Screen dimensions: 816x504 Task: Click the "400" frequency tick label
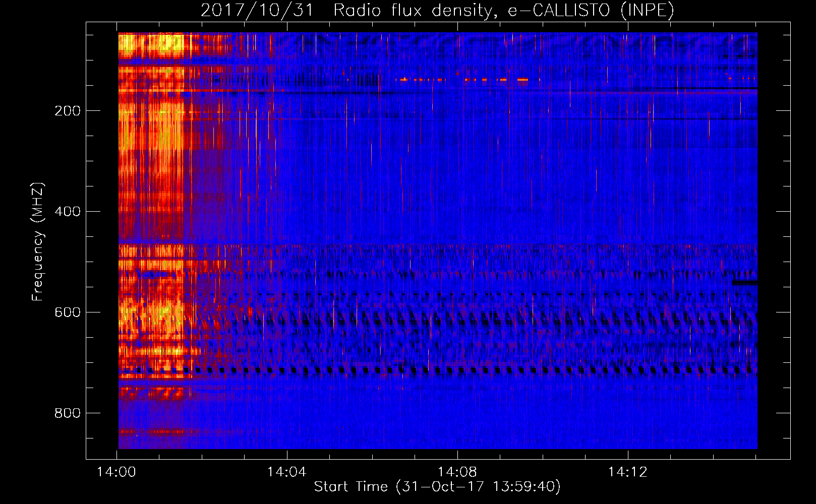pyautogui.click(x=68, y=212)
